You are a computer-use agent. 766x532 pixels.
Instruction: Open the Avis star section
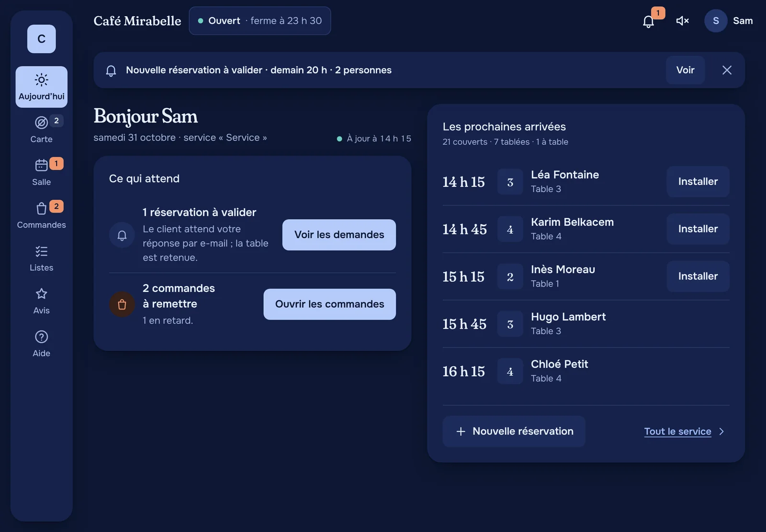click(x=41, y=301)
